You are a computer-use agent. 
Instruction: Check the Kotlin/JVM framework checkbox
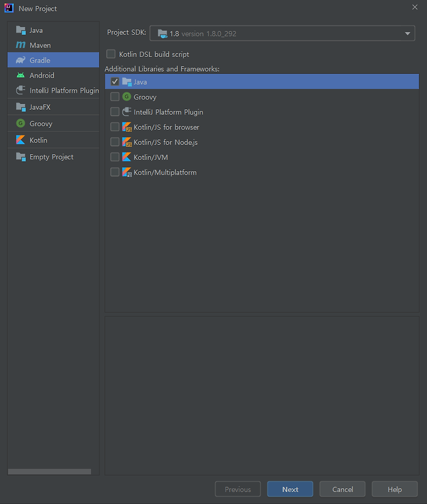point(115,157)
